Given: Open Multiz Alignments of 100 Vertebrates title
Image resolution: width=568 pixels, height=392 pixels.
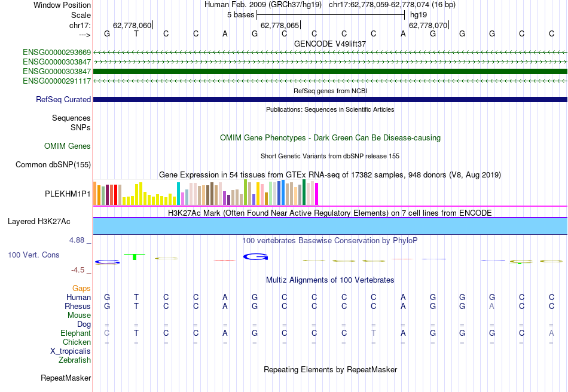Looking at the screenshot, I should [x=330, y=280].
